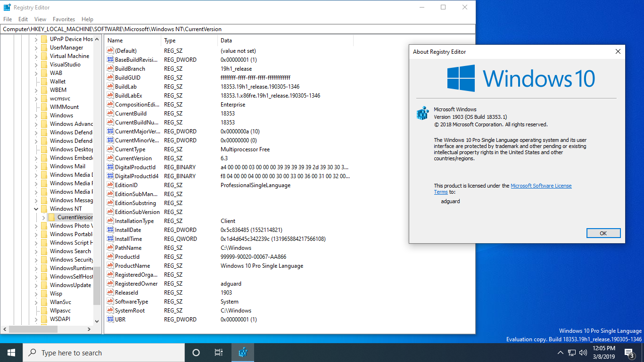
Task: Open the Edit menu
Action: (x=23, y=19)
